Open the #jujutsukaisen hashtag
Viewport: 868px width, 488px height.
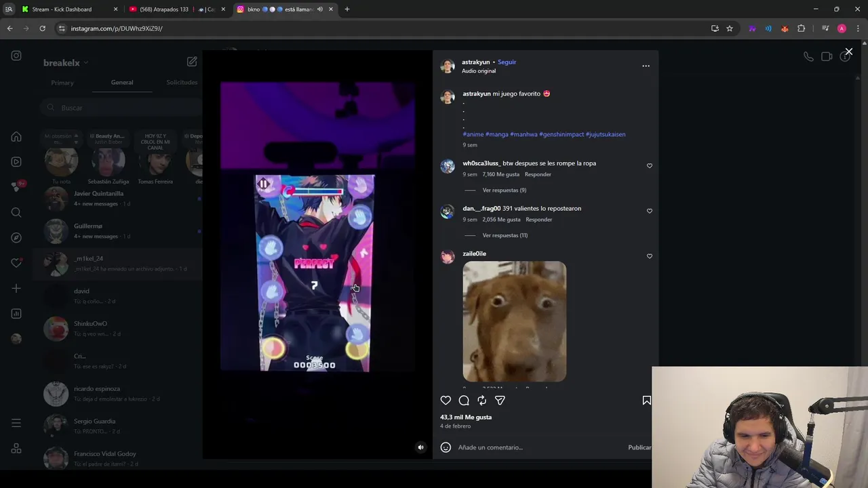click(606, 134)
